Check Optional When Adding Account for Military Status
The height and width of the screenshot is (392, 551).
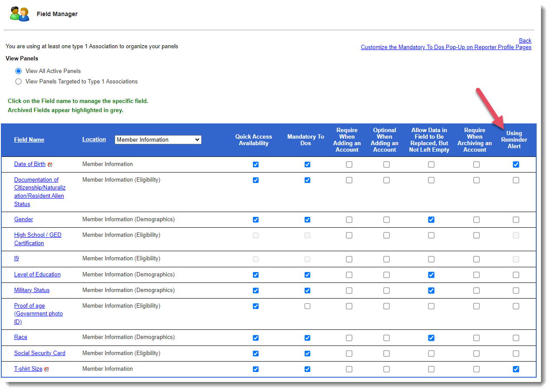(386, 291)
